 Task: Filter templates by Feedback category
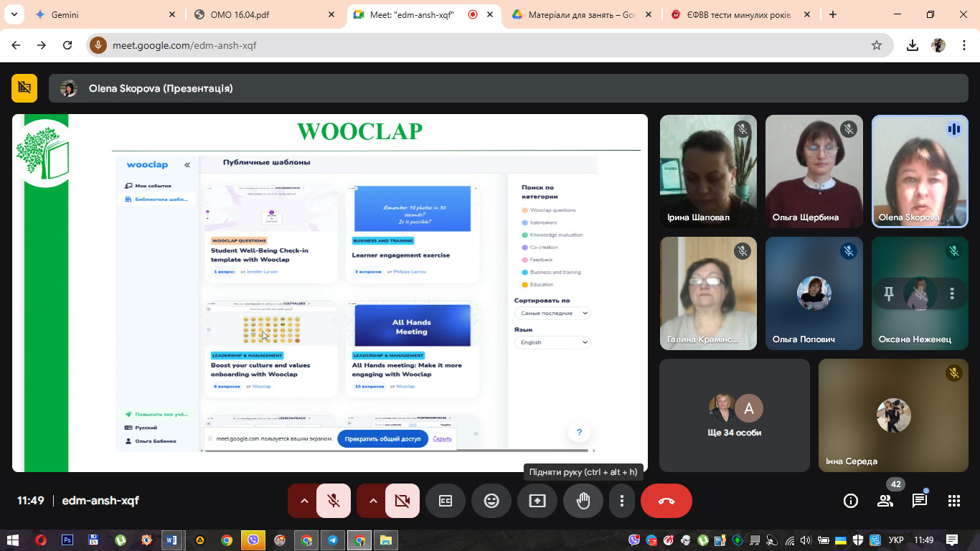537,260
